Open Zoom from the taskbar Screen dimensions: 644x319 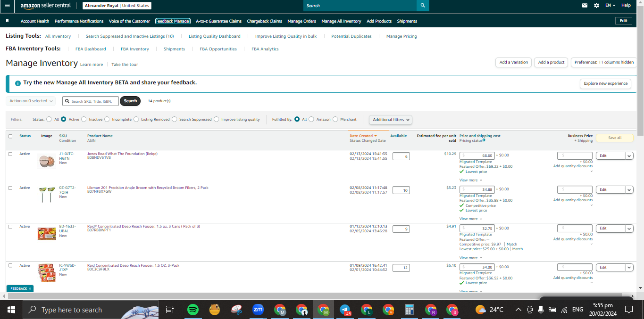tap(258, 310)
